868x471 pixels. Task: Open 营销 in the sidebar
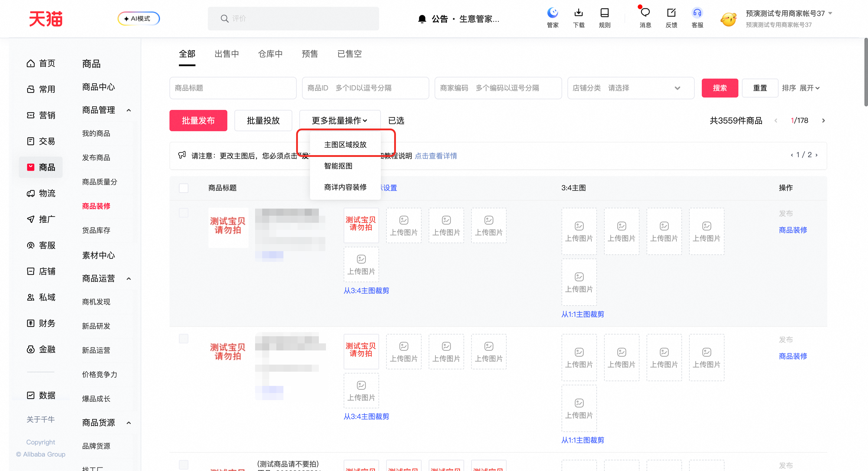[41, 115]
